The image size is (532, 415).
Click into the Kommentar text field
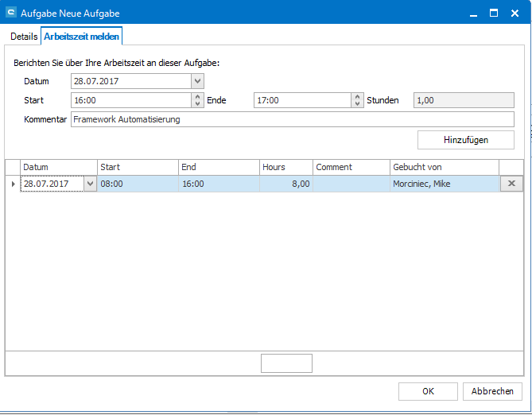pyautogui.click(x=291, y=119)
